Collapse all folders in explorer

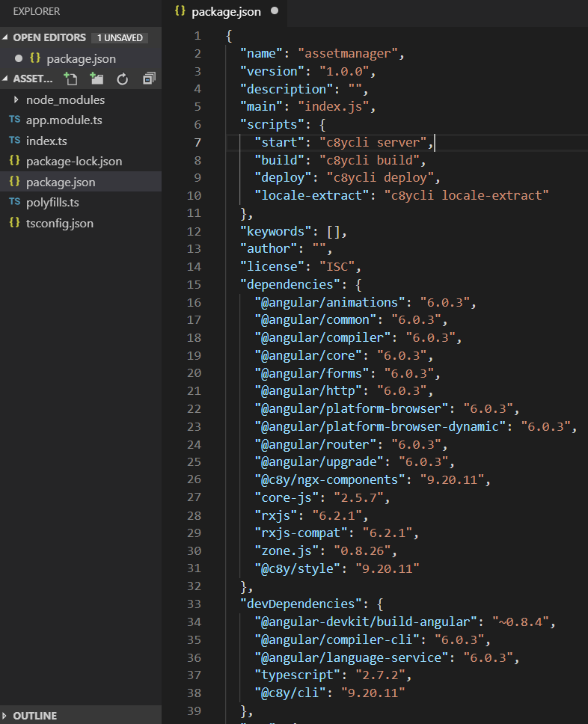pyautogui.click(x=149, y=79)
